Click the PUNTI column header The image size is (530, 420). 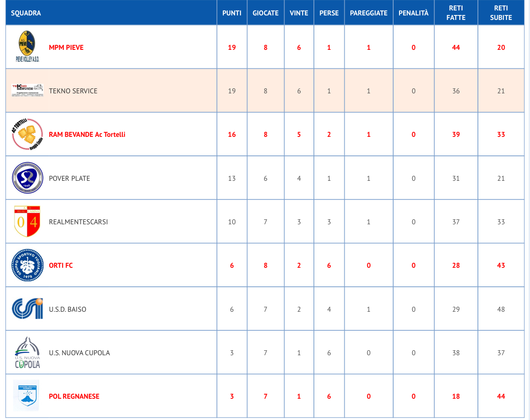tap(232, 13)
